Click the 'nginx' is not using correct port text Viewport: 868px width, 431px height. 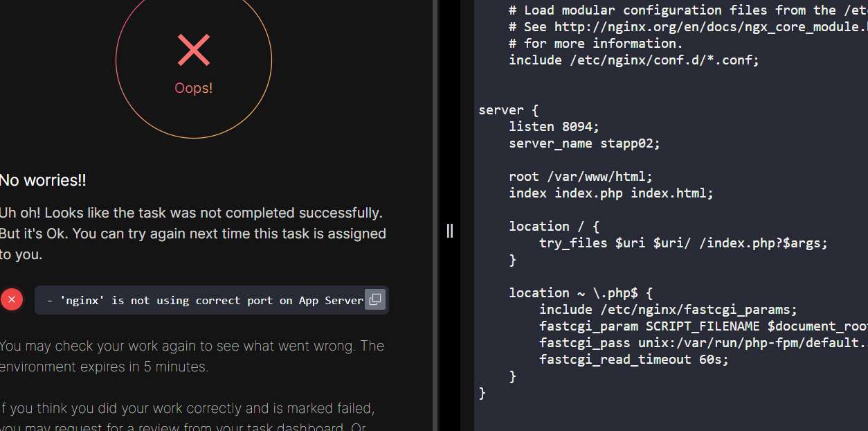[204, 301]
